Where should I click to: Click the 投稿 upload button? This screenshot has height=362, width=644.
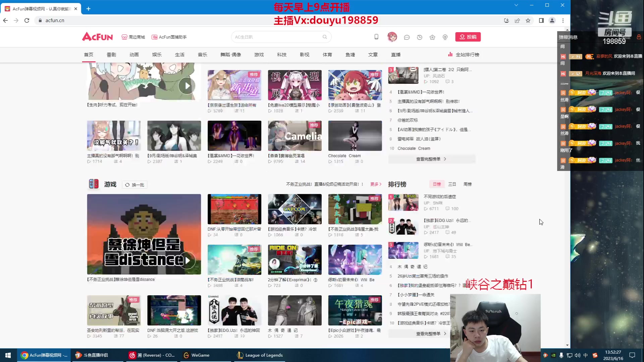pyautogui.click(x=468, y=37)
